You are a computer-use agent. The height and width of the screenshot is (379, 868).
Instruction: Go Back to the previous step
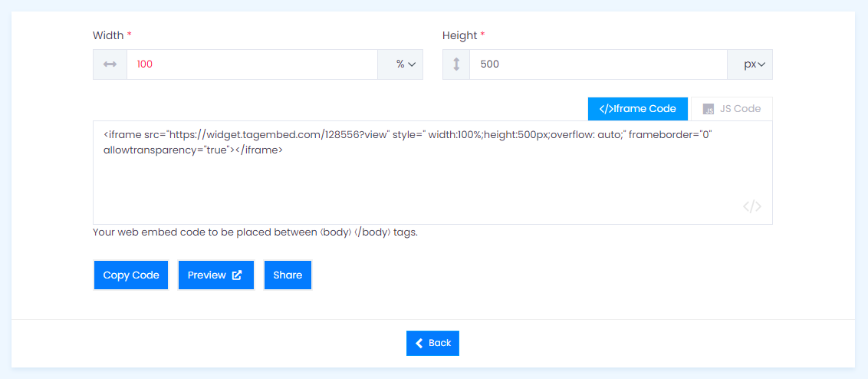tap(433, 343)
